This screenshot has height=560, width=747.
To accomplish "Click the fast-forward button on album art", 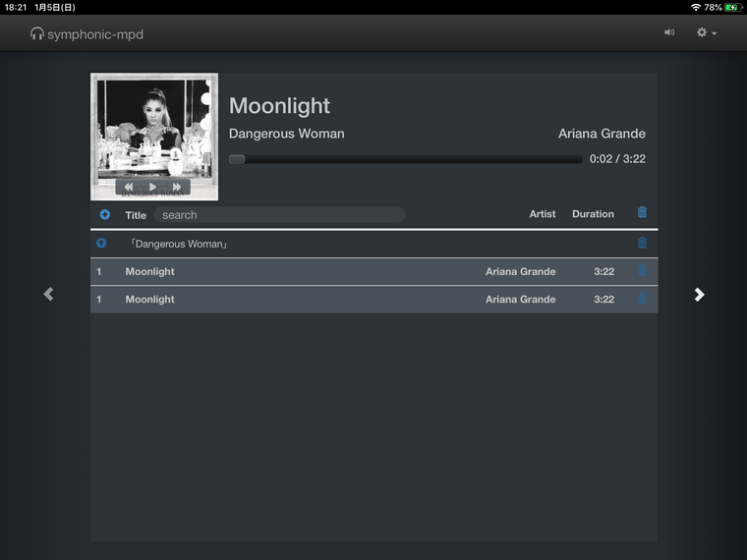I will [x=177, y=187].
